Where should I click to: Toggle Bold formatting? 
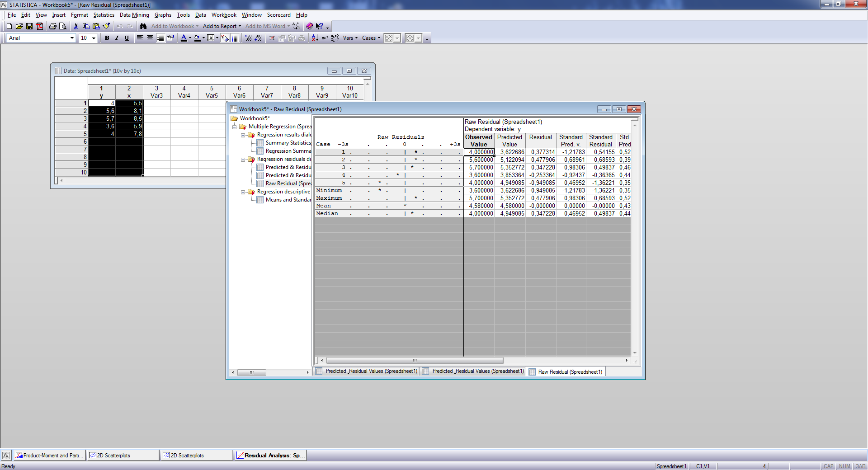107,38
